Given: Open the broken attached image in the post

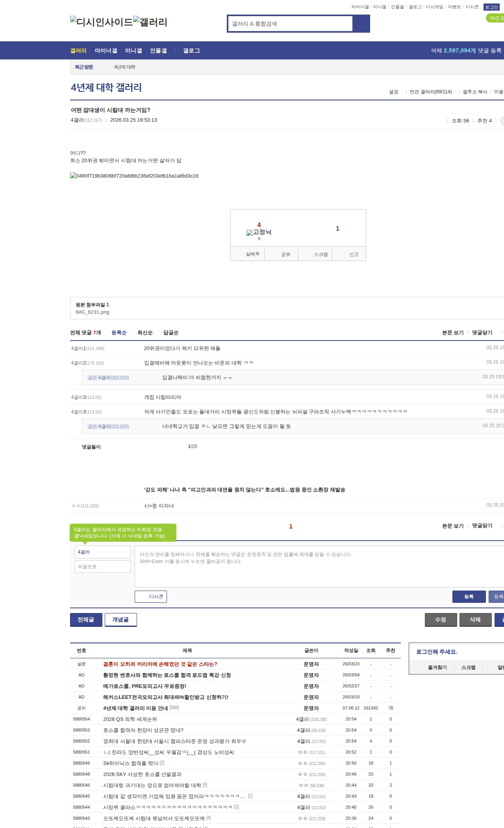Looking at the screenshot, I should [x=134, y=176].
